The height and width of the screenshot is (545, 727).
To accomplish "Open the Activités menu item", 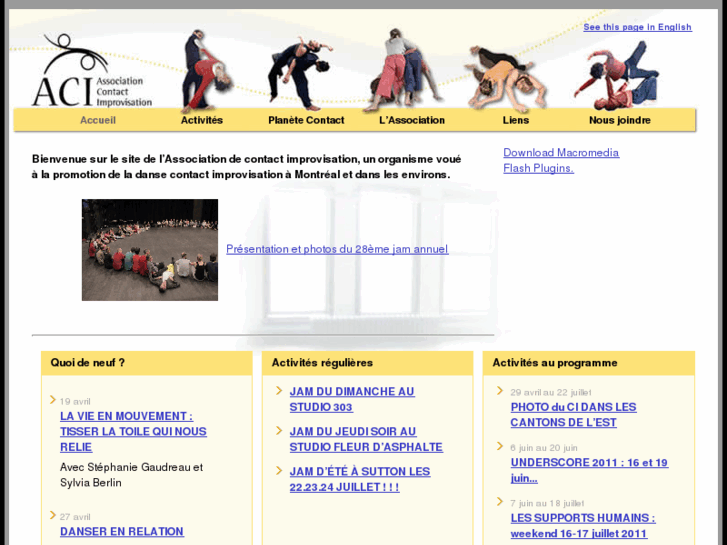I will pos(202,120).
